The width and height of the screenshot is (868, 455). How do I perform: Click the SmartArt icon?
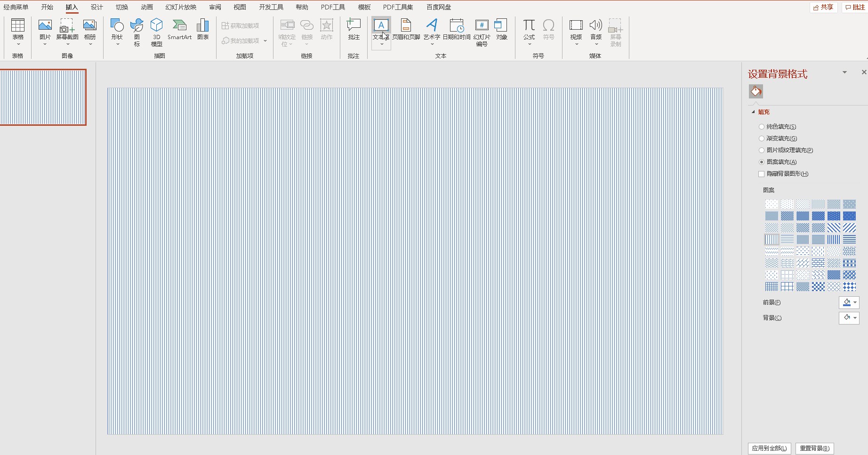coord(179,29)
